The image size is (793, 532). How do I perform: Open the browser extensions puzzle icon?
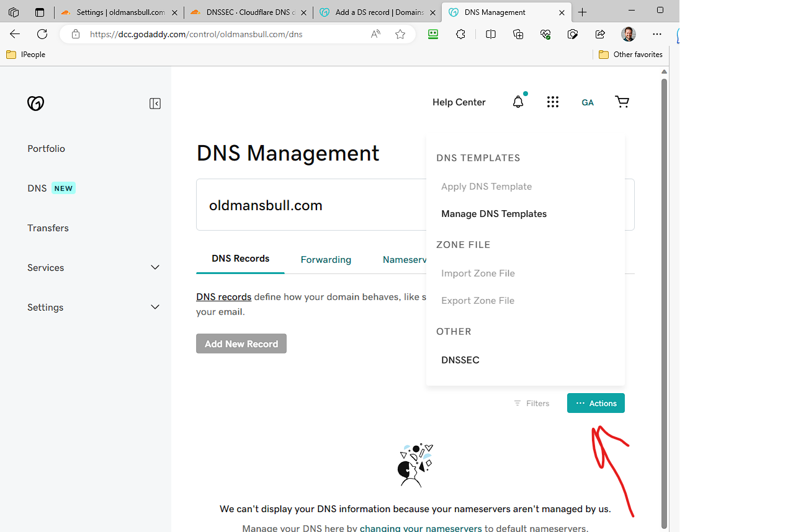460,34
